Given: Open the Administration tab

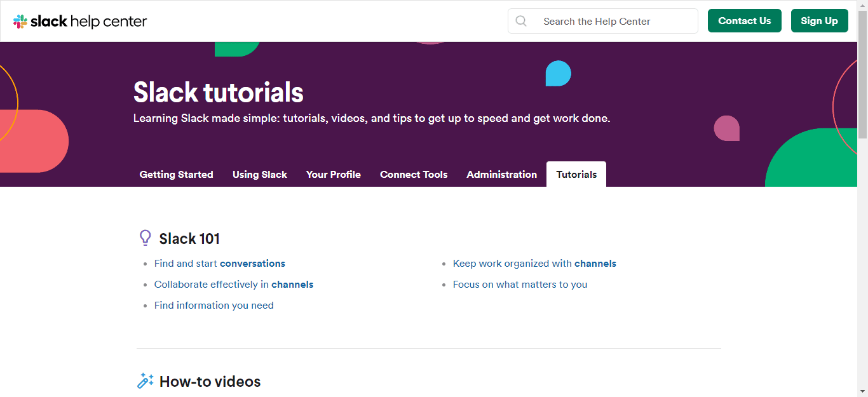Looking at the screenshot, I should (501, 174).
